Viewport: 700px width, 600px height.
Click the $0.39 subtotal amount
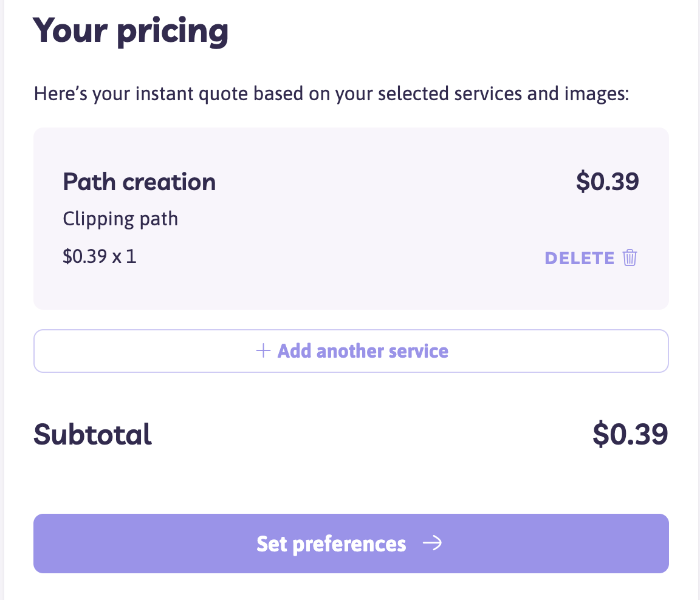point(630,434)
